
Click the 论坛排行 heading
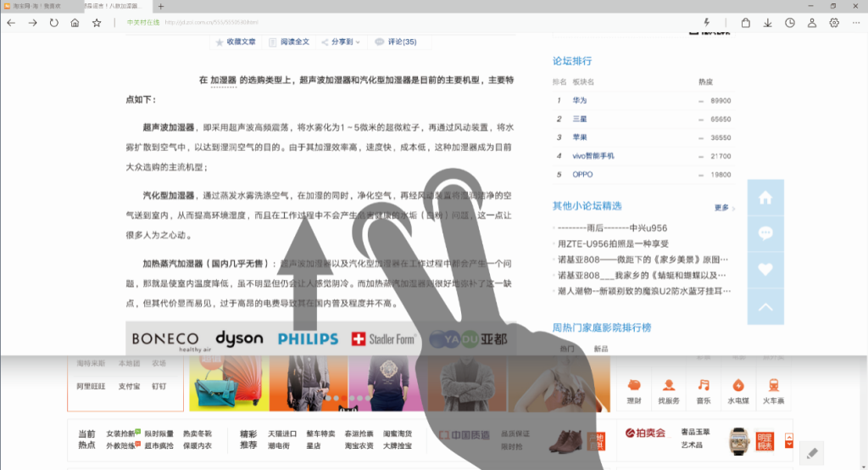[x=572, y=61]
